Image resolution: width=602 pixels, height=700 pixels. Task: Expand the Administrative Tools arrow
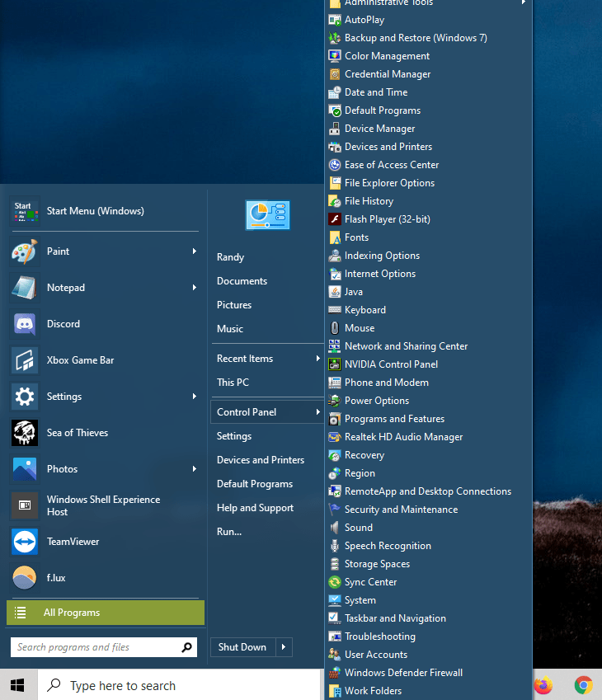(523, 2)
